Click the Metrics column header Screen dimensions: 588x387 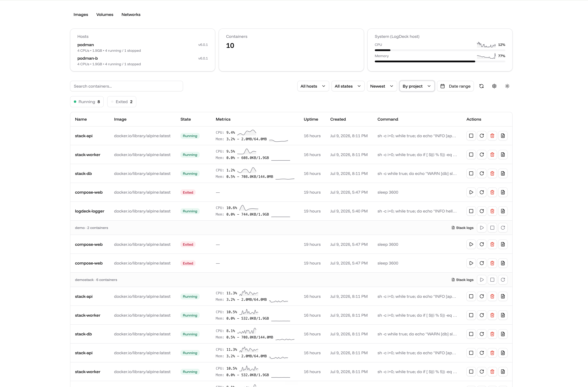[223, 119]
